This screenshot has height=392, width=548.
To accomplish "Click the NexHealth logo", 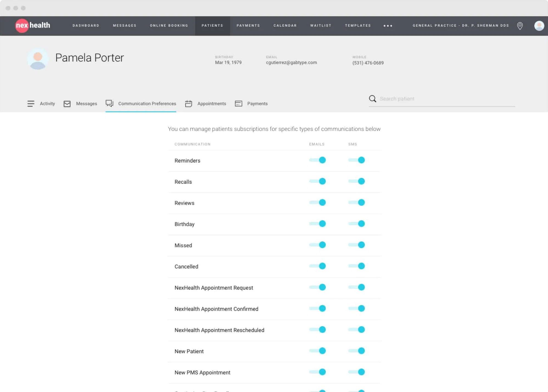I will click(33, 26).
